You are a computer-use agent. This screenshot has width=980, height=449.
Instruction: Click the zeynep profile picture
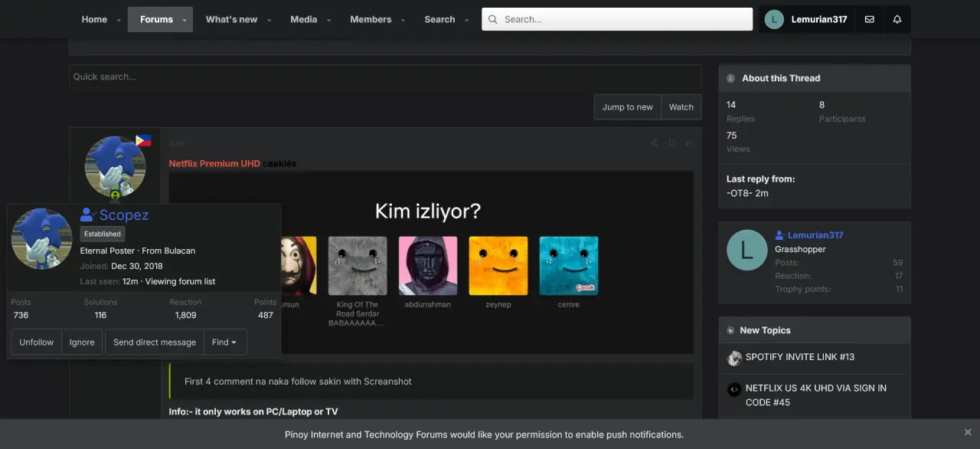498,265
